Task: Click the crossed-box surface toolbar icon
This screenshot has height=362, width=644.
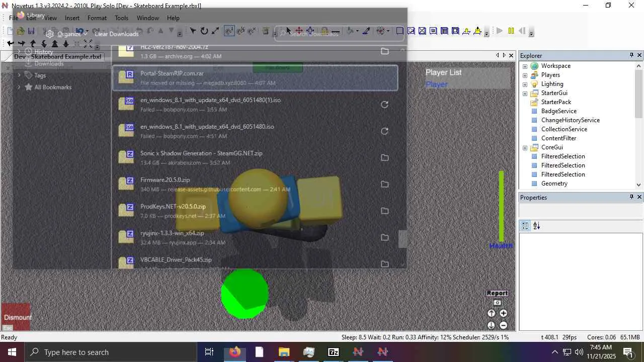Action: tap(422, 31)
